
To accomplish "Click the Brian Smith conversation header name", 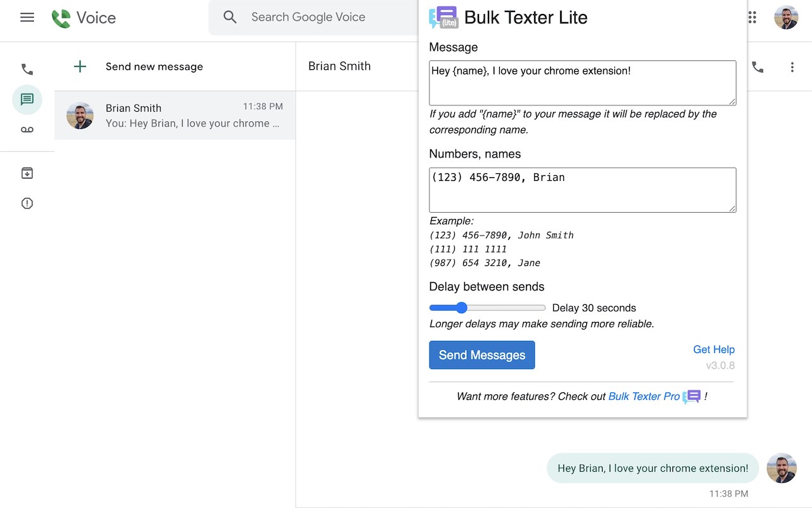I will tap(339, 66).
